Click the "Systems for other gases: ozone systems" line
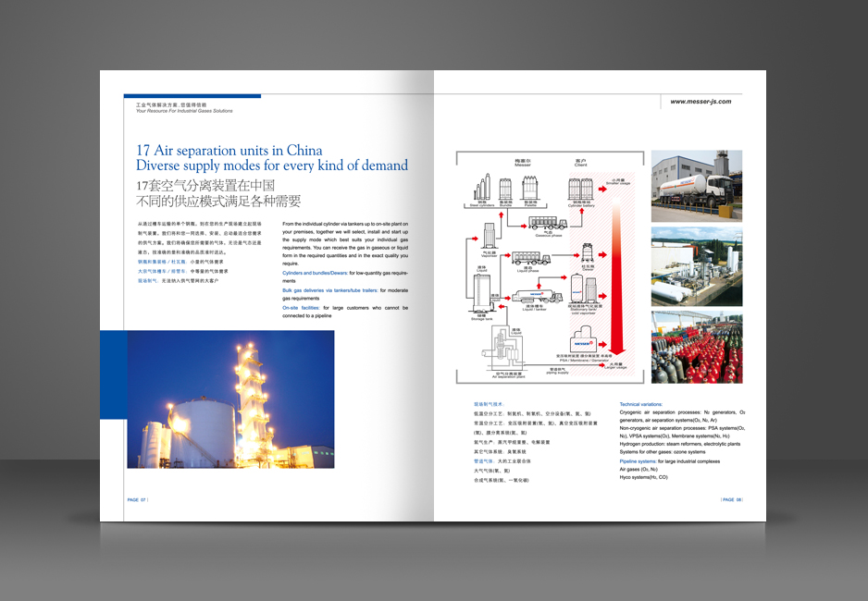868x601 pixels. tap(662, 452)
